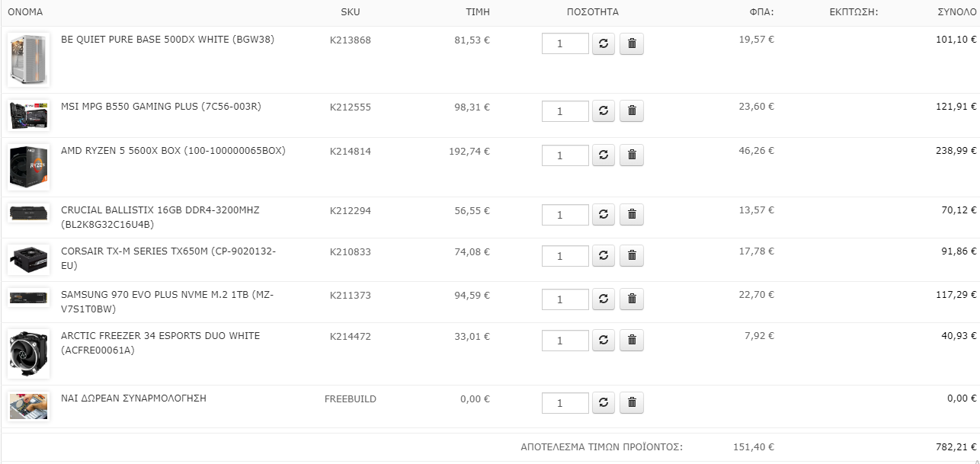Focus quantity input for CORSAIR TX650M
The height and width of the screenshot is (464, 980).
click(x=565, y=256)
